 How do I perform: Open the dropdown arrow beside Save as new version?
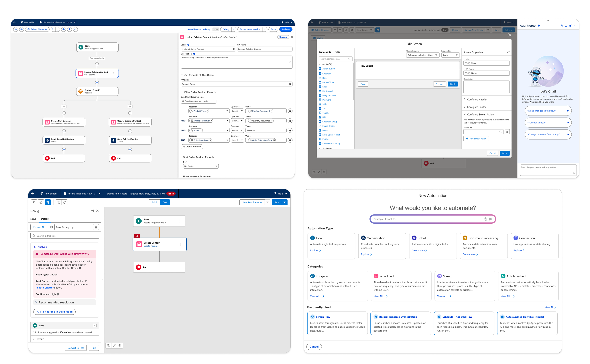point(265,29)
